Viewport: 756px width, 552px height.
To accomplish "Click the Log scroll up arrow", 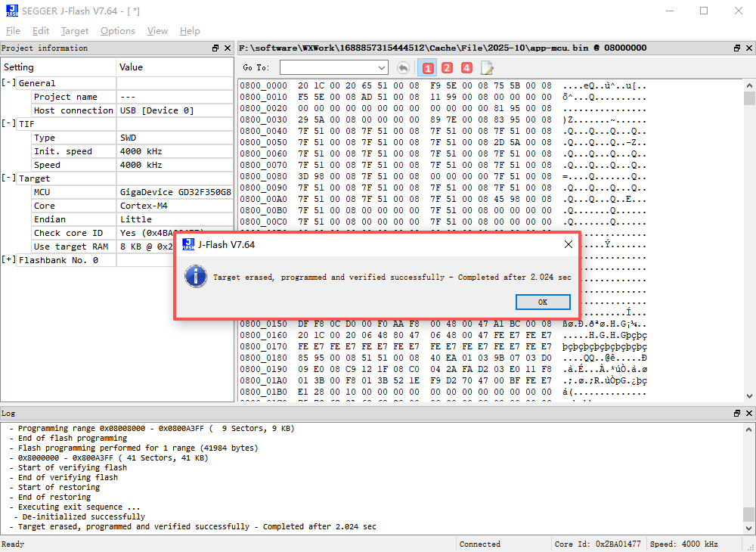I will tap(749, 429).
